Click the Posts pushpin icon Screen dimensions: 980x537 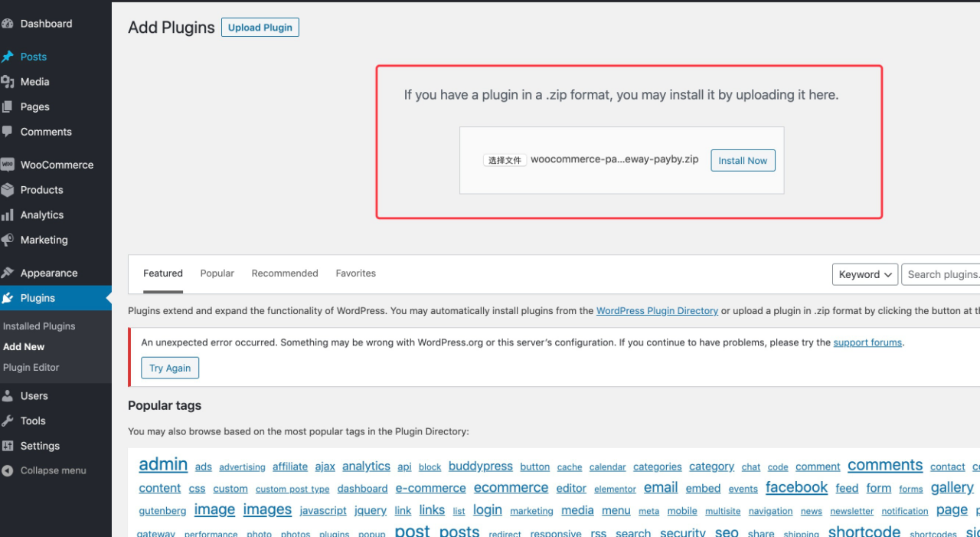point(8,57)
